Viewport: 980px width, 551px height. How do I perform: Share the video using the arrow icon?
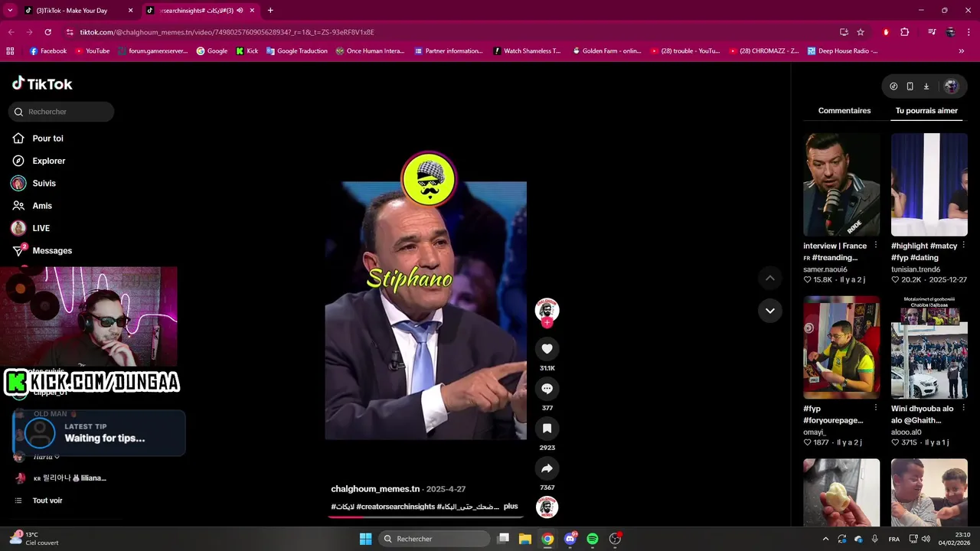point(547,468)
